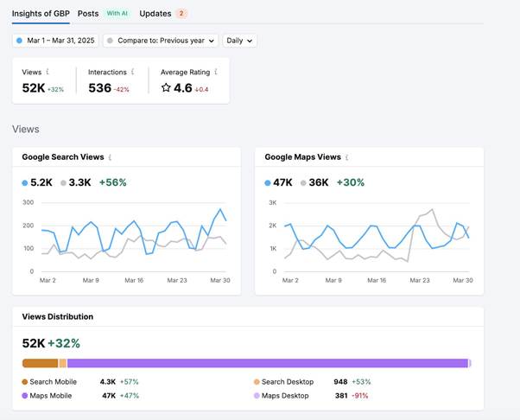The height and width of the screenshot is (420, 520).
Task: Click the info icon beside Average Rating
Action: pyautogui.click(x=216, y=72)
